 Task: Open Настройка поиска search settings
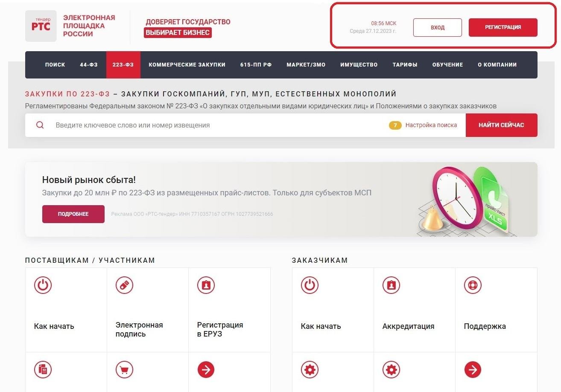point(431,125)
